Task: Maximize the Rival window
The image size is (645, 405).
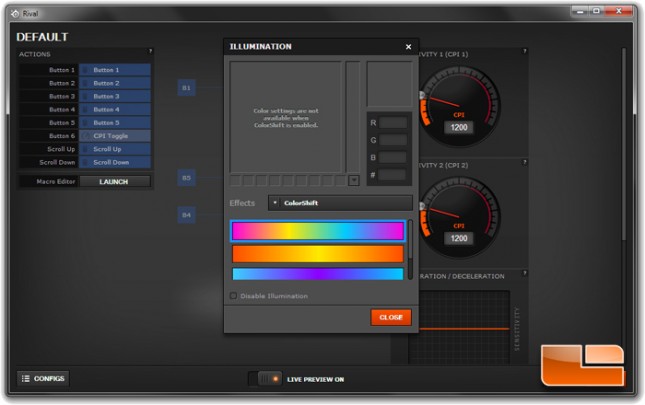Action: [x=596, y=12]
